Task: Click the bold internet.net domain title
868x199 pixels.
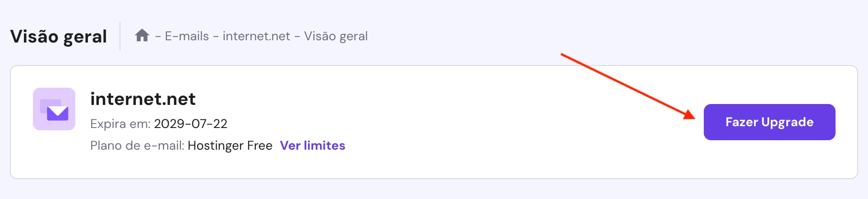Action: pyautogui.click(x=143, y=99)
